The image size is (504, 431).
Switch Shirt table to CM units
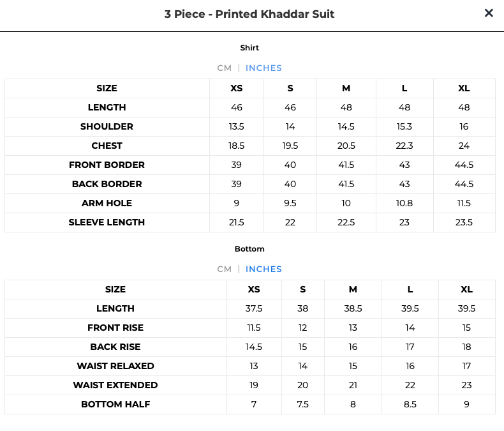225,68
